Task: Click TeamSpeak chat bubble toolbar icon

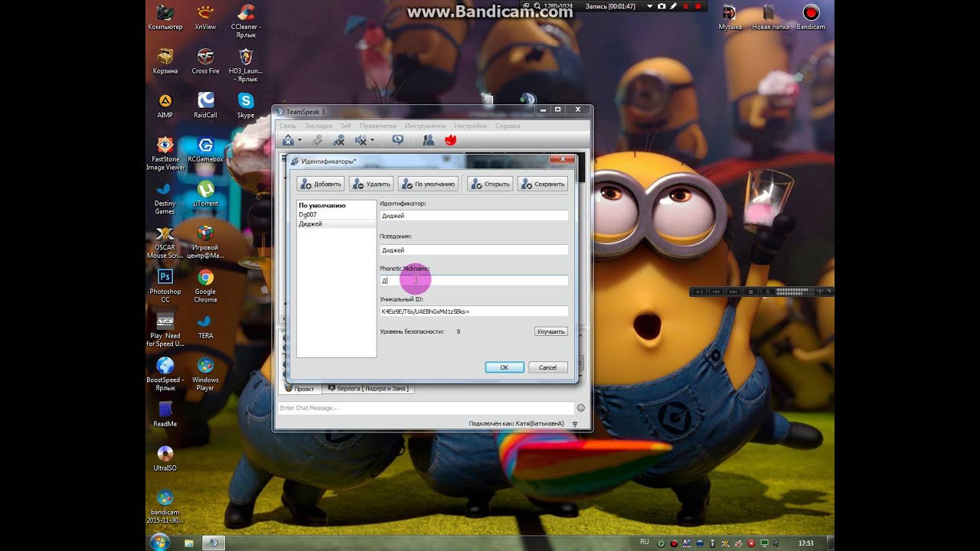Action: [398, 140]
